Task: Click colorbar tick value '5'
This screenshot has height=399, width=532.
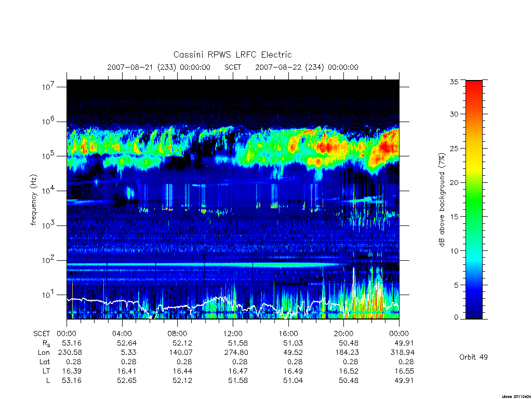Action: click(x=456, y=285)
